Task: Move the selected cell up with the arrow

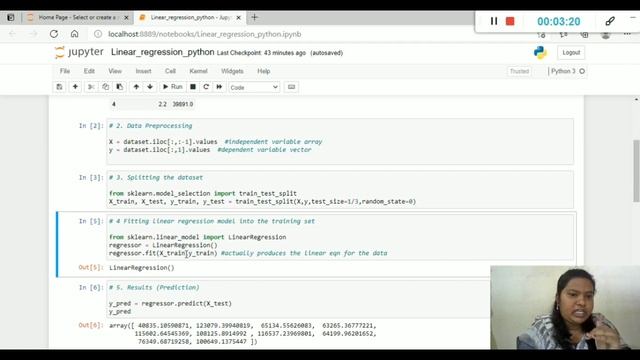Action: (136, 87)
